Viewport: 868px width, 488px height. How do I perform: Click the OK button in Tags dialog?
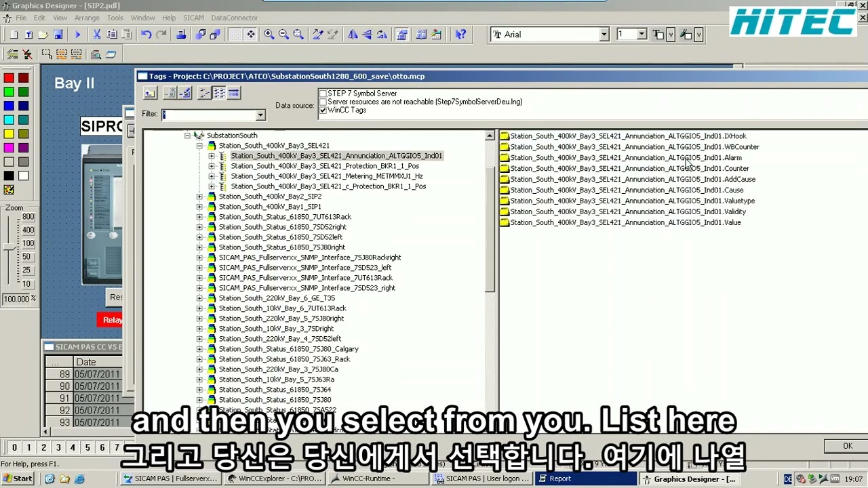(x=846, y=445)
